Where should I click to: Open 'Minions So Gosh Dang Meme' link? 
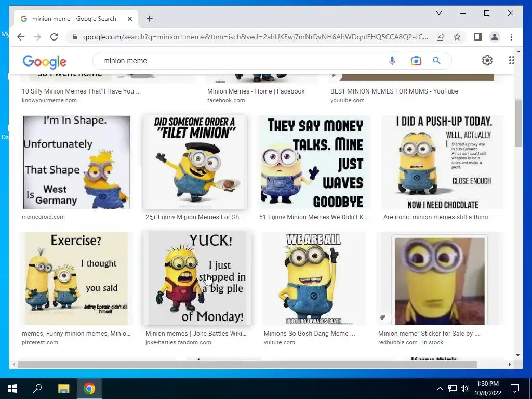[310, 334]
